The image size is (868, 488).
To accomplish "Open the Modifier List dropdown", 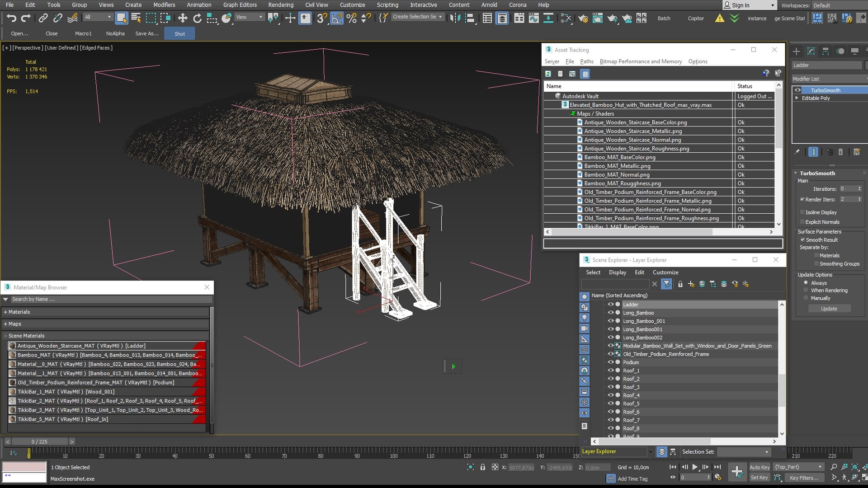I will (830, 79).
